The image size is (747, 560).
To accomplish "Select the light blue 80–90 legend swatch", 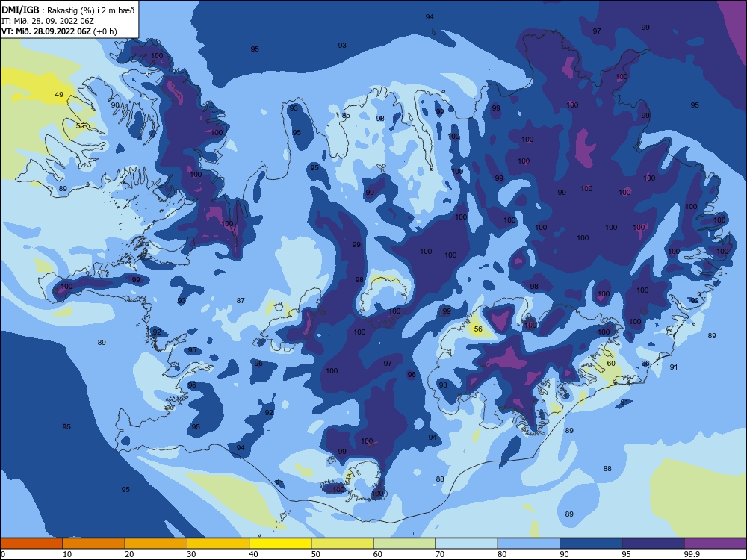I will (529, 544).
